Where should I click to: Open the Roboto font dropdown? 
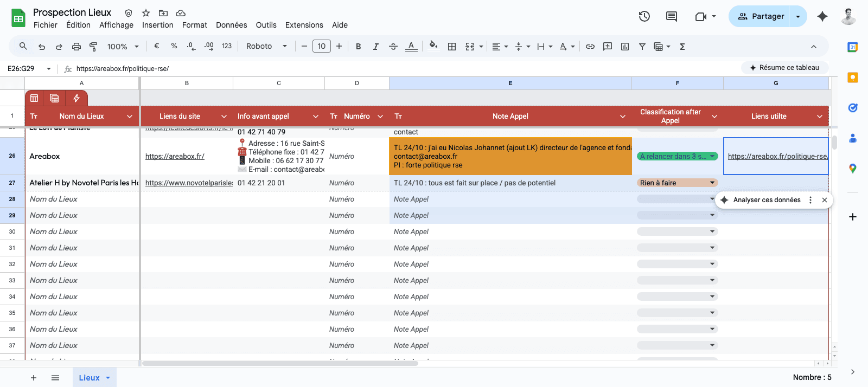click(x=266, y=47)
